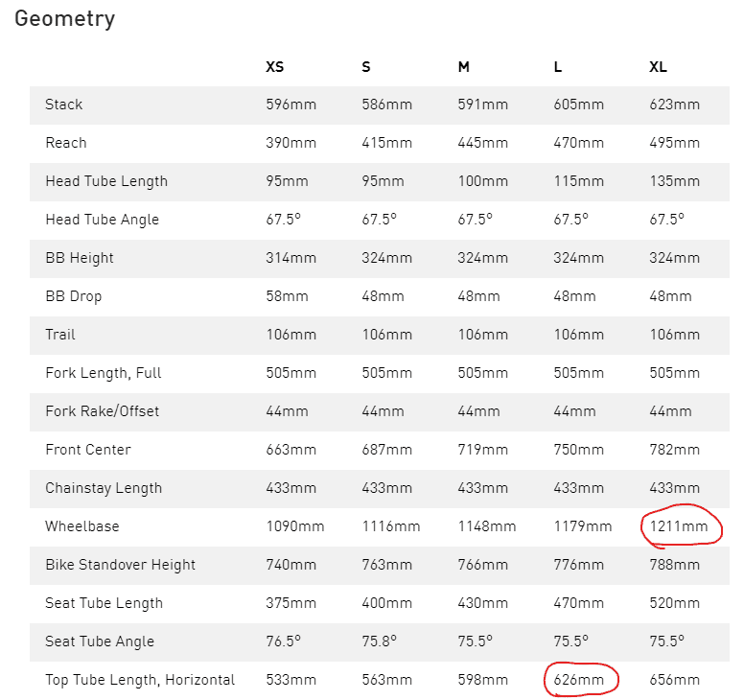Select the BB Drop row label
Screen dimensions: 744x700
point(73,296)
